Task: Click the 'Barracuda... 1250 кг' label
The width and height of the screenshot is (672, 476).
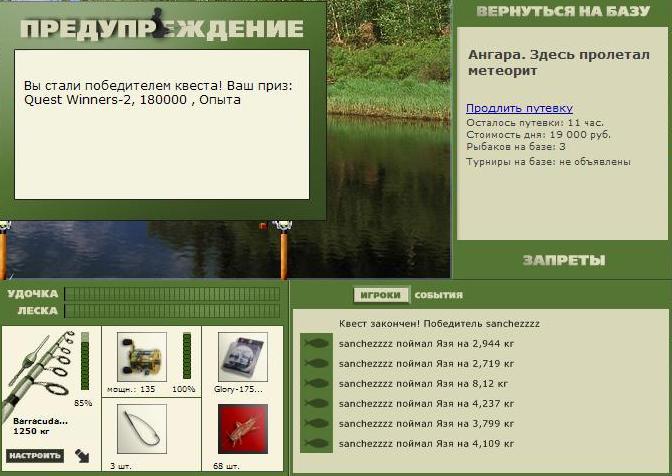Action: [40, 426]
